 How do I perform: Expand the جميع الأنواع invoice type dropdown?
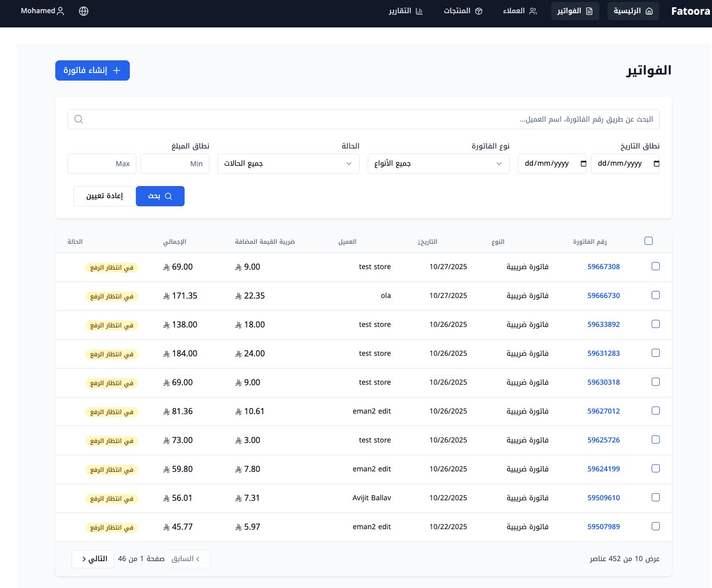click(x=438, y=164)
